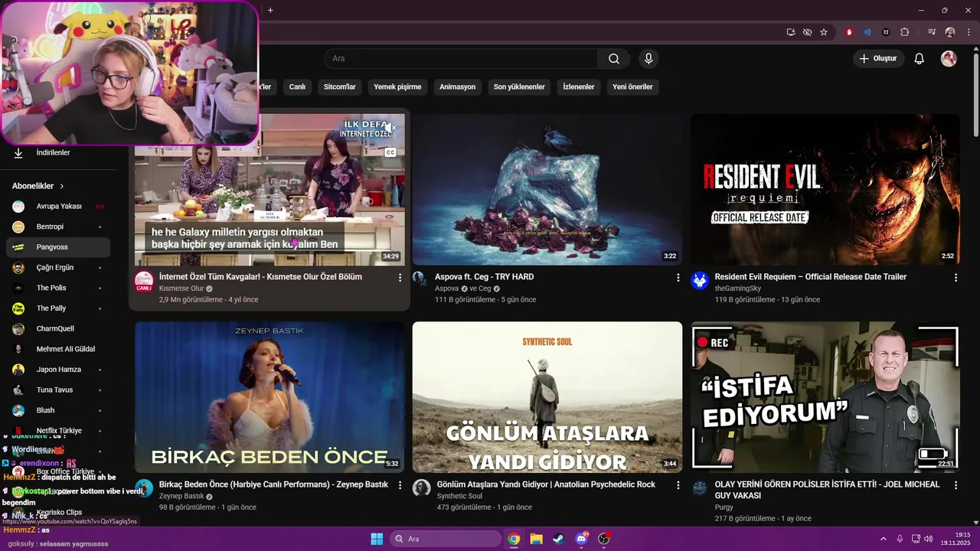Open the Extensions puzzle-piece menu
The height and width of the screenshot is (551, 980).
click(905, 32)
